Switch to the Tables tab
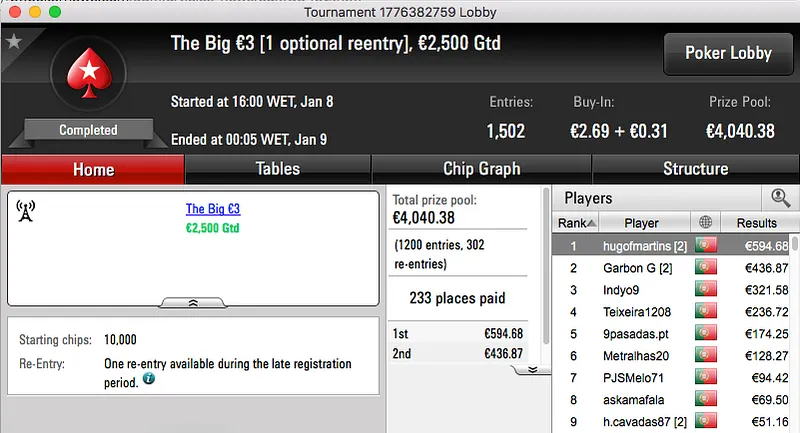This screenshot has width=800, height=433. (x=277, y=169)
